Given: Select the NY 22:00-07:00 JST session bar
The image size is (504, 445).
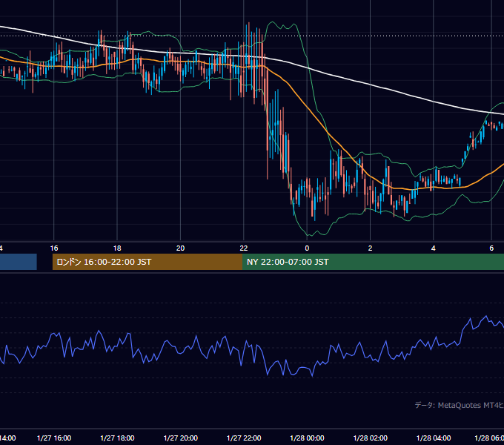Looking at the screenshot, I should click(x=373, y=262).
